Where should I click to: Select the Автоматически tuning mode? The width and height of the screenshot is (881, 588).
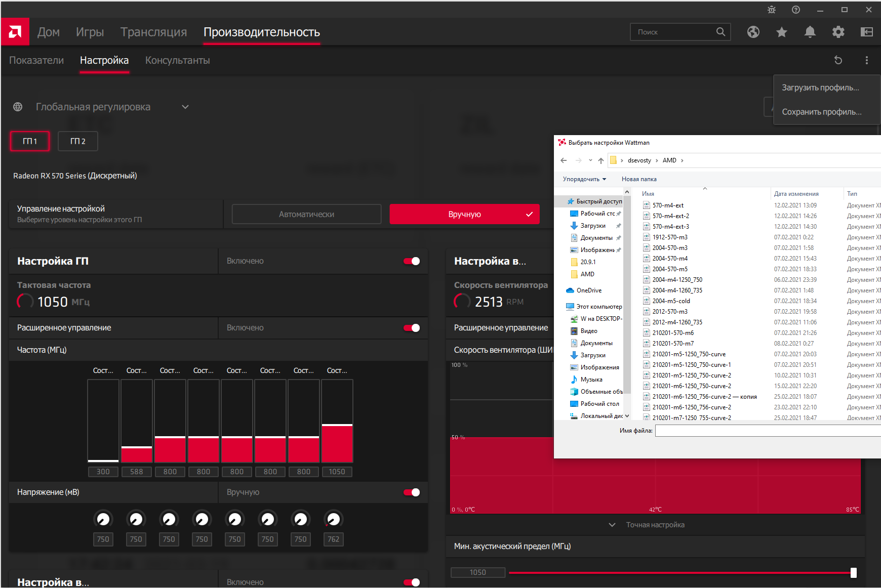point(306,214)
